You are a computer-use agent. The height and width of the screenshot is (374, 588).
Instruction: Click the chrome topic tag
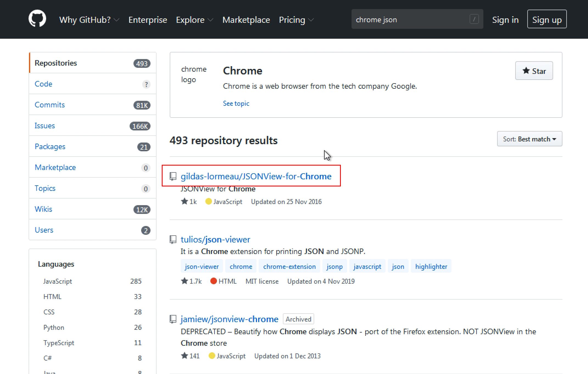pos(241,266)
